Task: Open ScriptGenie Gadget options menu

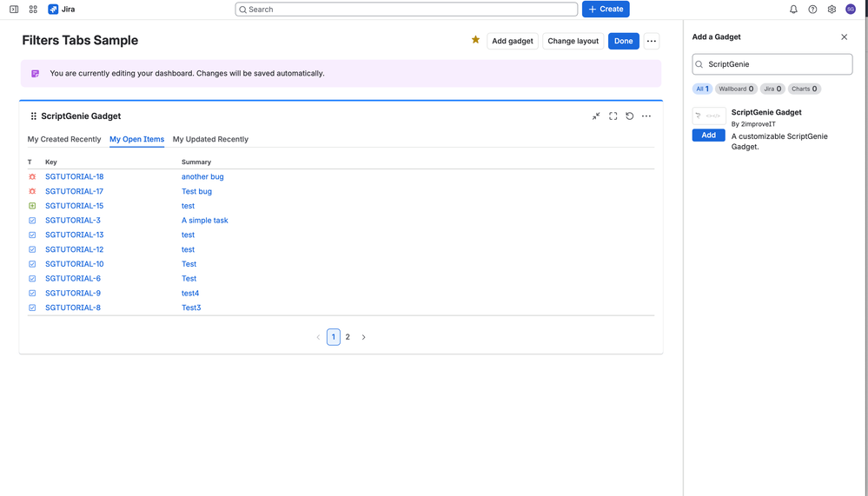Action: click(646, 116)
